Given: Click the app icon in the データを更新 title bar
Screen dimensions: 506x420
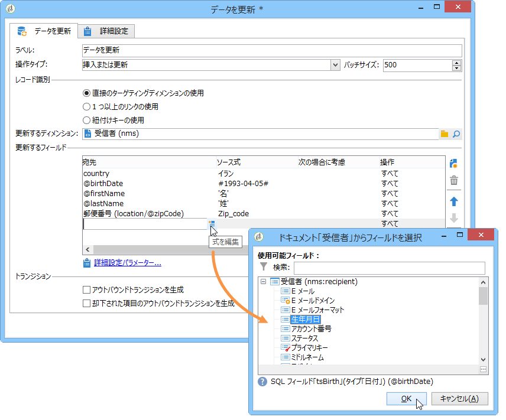Looking at the screenshot, I should point(11,9).
